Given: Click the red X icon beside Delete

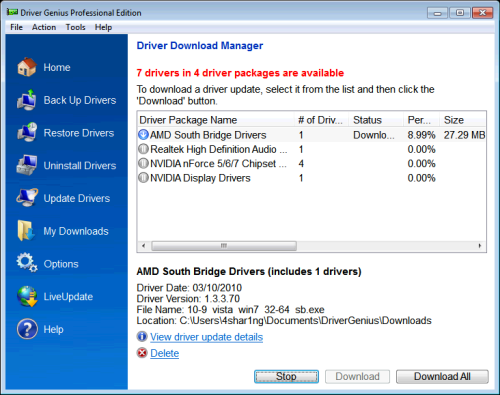Looking at the screenshot, I should [x=142, y=353].
